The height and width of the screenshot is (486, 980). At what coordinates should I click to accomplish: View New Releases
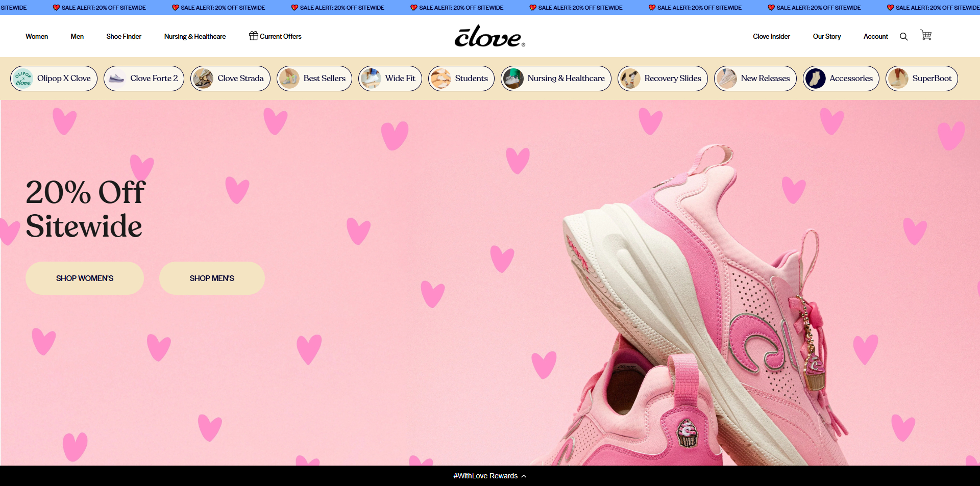pos(755,78)
